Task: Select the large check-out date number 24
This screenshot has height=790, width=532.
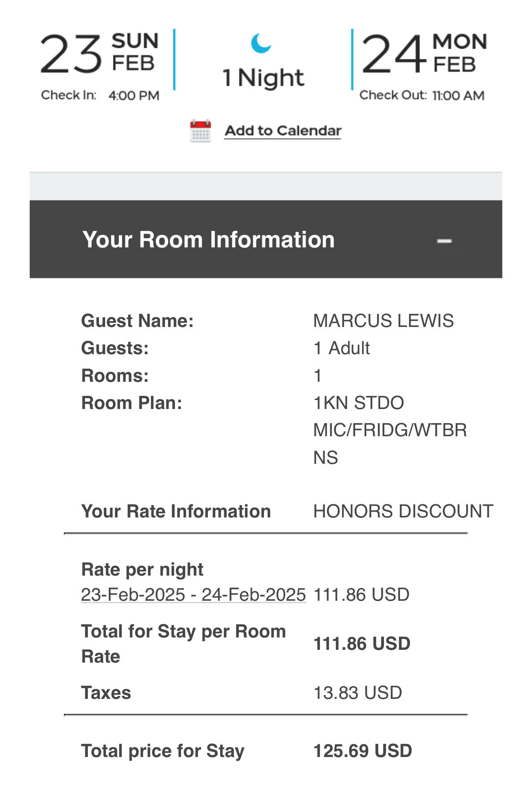Action: [393, 54]
